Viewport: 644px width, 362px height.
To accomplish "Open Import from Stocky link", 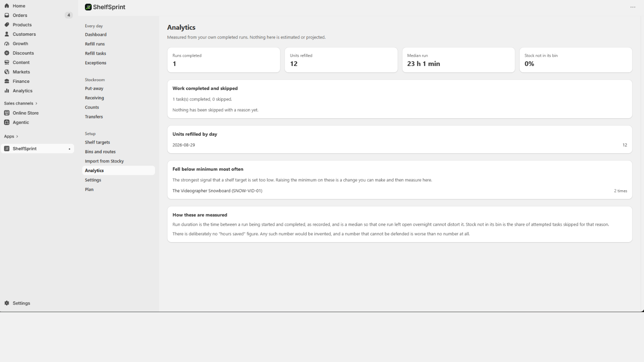I will (x=104, y=161).
